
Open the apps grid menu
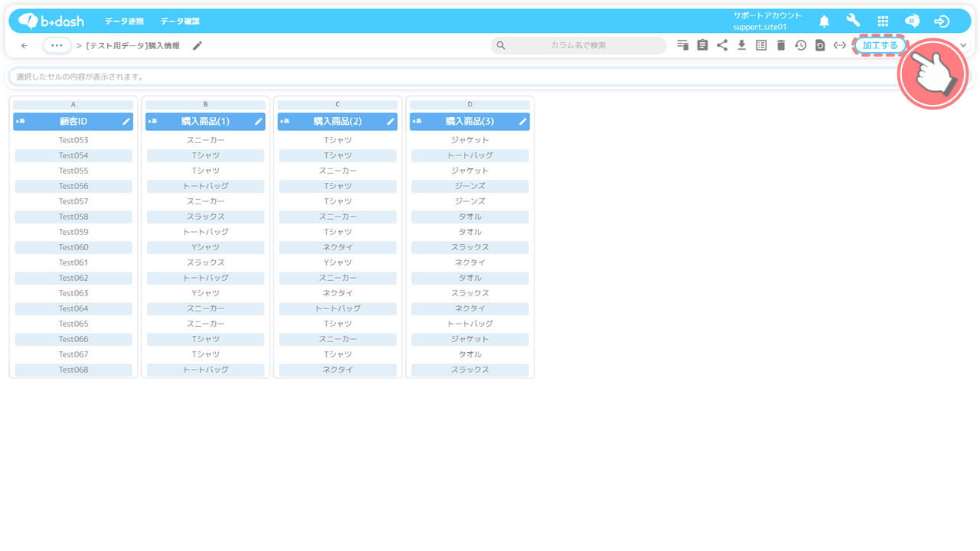point(883,21)
